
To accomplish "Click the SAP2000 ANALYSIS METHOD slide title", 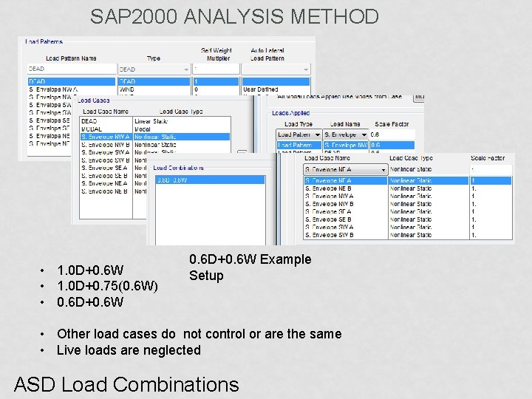I will click(234, 16).
